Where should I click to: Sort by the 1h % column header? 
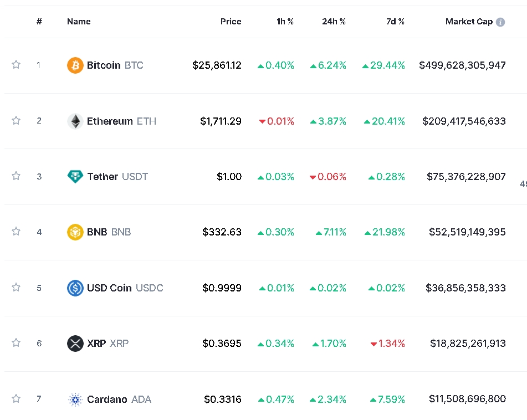point(285,22)
